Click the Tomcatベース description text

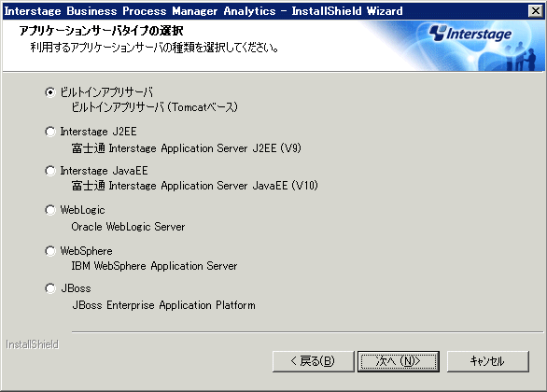(155, 107)
